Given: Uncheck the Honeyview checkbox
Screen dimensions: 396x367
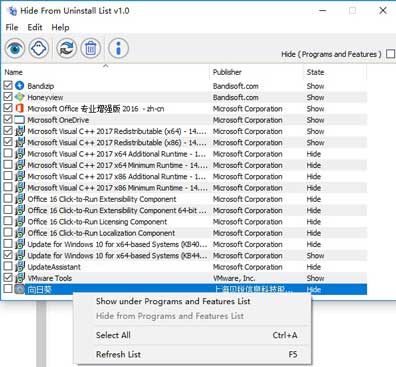Looking at the screenshot, I should 8,97.
